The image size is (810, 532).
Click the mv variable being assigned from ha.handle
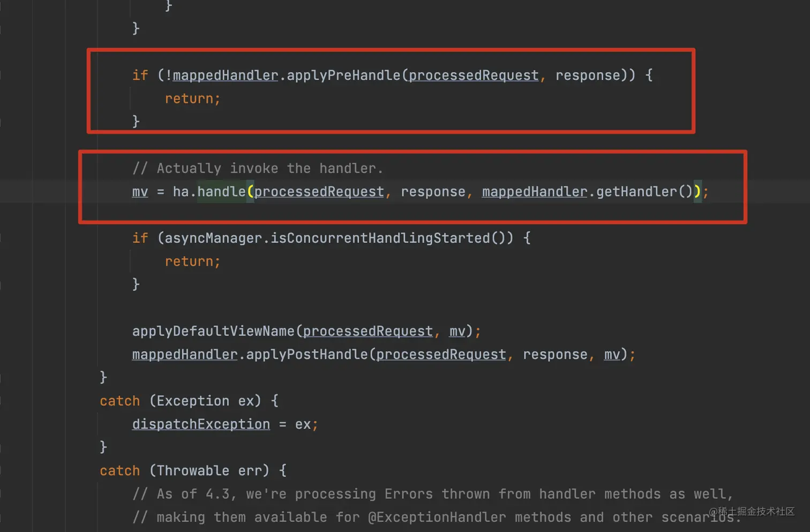(x=140, y=192)
